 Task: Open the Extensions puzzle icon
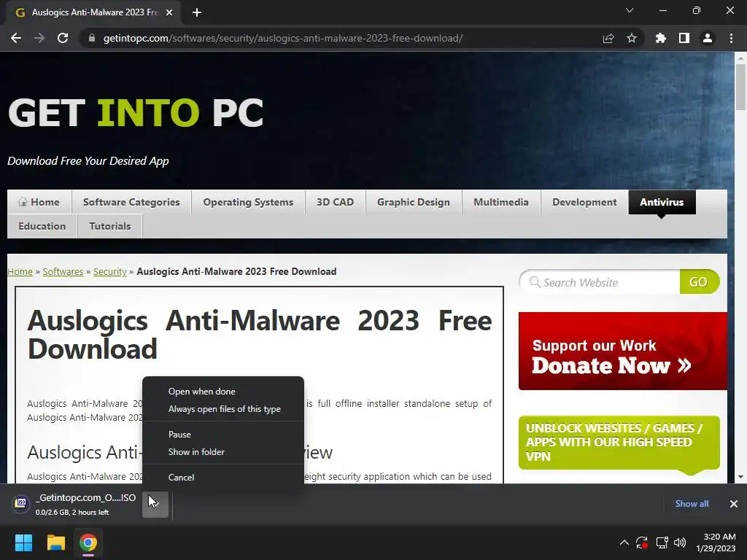click(661, 38)
